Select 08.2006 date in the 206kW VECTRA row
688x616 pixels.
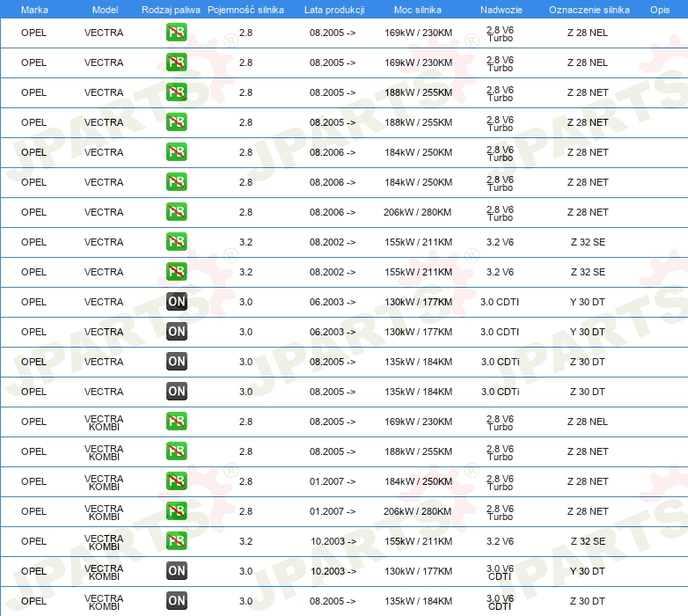pos(333,212)
